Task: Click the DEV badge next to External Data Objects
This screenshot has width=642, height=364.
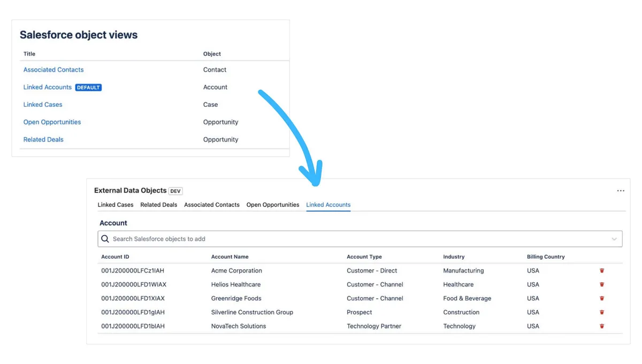Action: click(x=175, y=191)
